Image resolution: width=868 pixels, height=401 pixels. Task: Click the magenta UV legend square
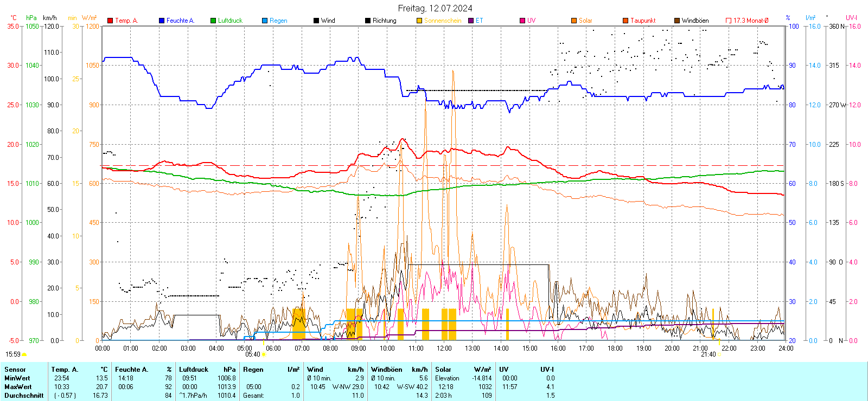pos(522,21)
